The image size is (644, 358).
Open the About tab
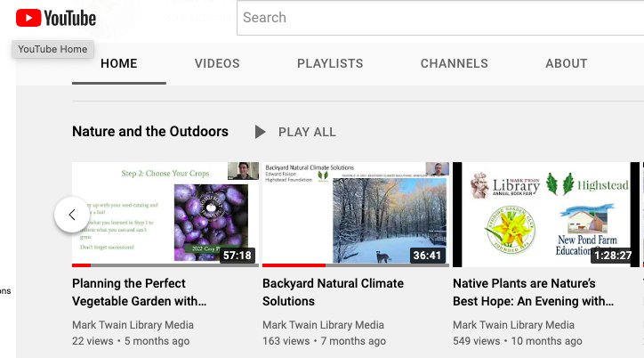566,64
